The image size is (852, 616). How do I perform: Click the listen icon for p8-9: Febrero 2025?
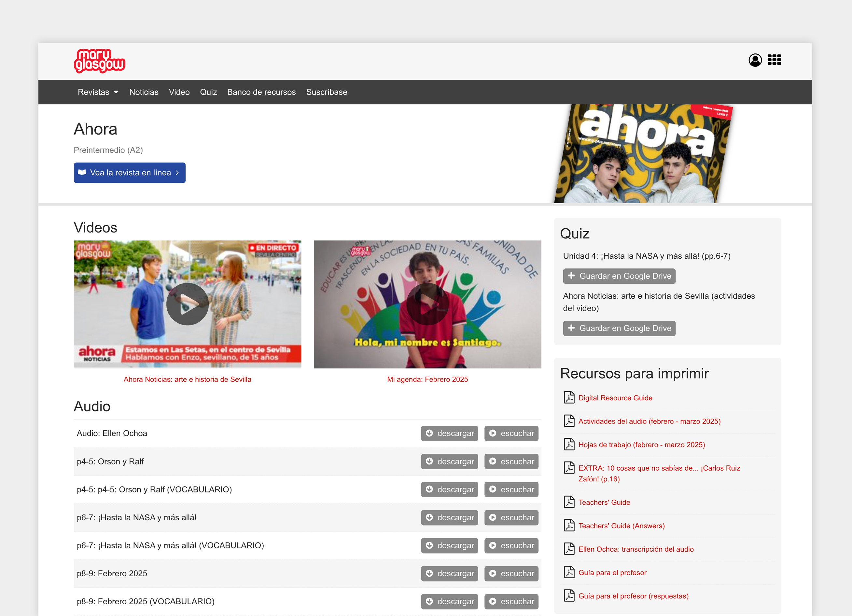(493, 573)
